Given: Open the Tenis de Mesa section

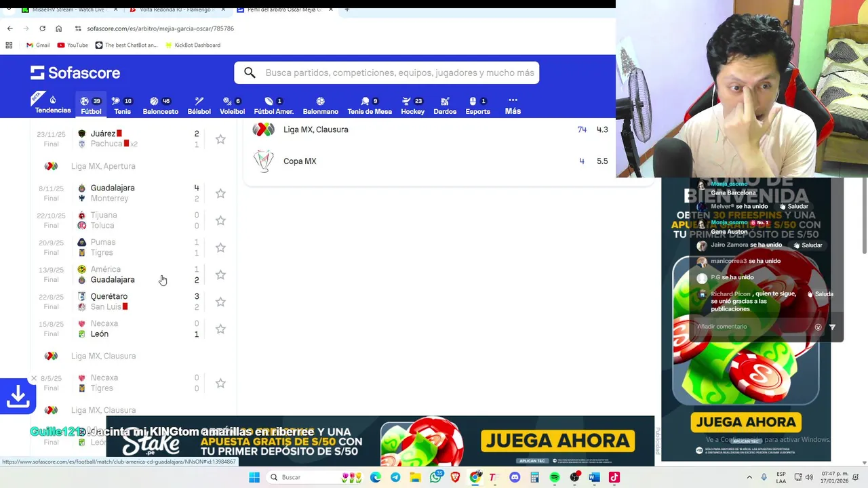Looking at the screenshot, I should [x=370, y=105].
